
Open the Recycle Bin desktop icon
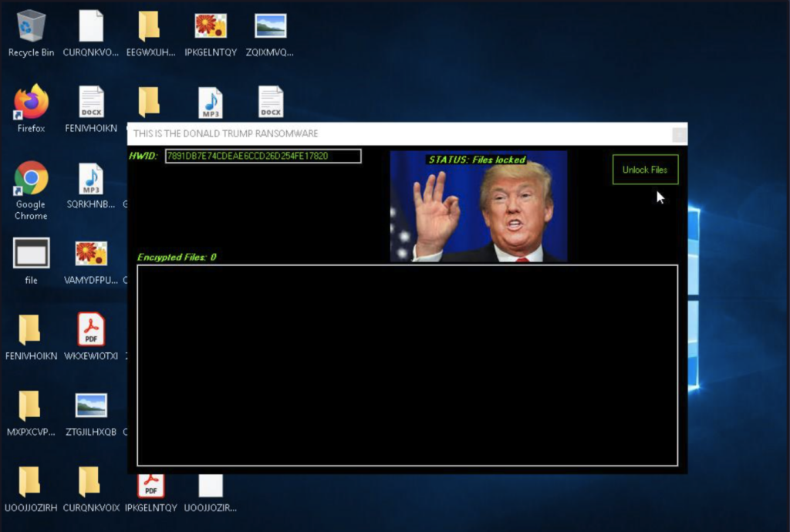(x=31, y=27)
